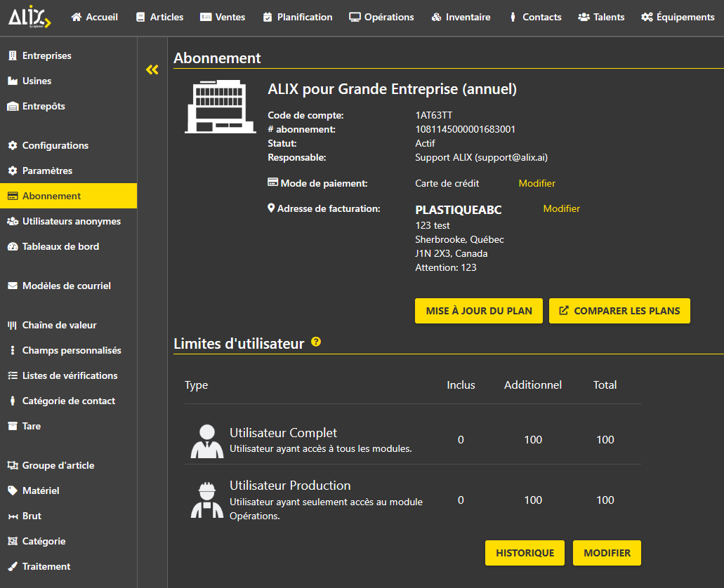The height and width of the screenshot is (588, 724).
Task: Click the Modèles de courriel envelope icon
Action: tap(13, 286)
